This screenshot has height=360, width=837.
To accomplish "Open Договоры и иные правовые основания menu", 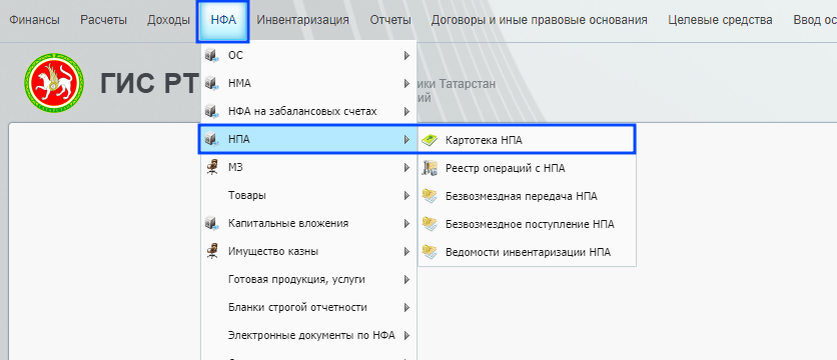I will point(539,20).
